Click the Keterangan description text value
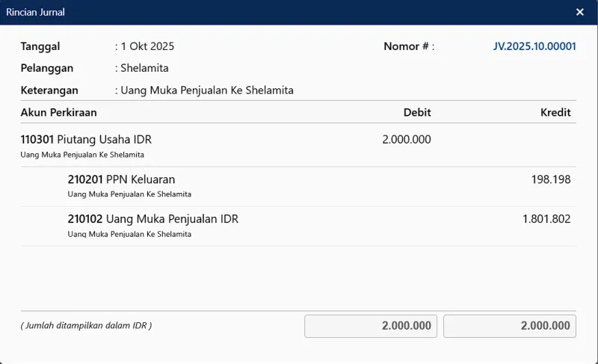 point(207,90)
